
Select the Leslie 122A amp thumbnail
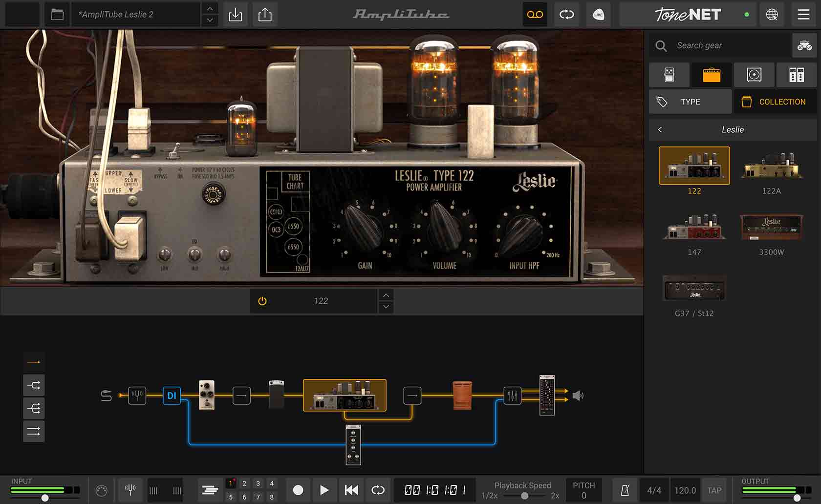pyautogui.click(x=772, y=166)
